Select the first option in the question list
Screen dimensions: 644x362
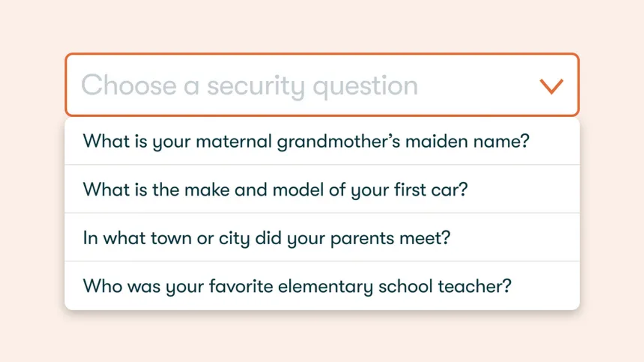tap(322, 141)
